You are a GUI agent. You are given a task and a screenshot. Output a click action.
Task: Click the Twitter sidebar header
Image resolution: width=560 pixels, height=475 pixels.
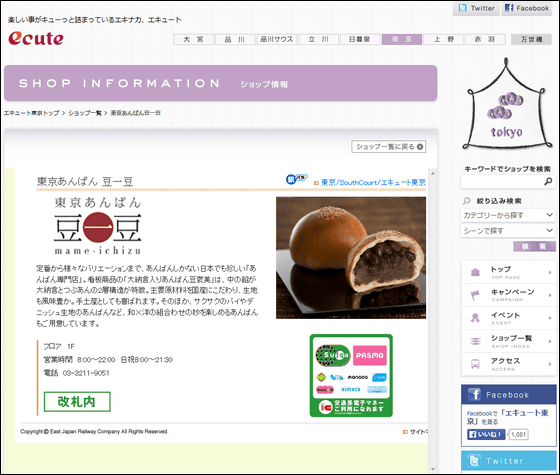coord(509,461)
